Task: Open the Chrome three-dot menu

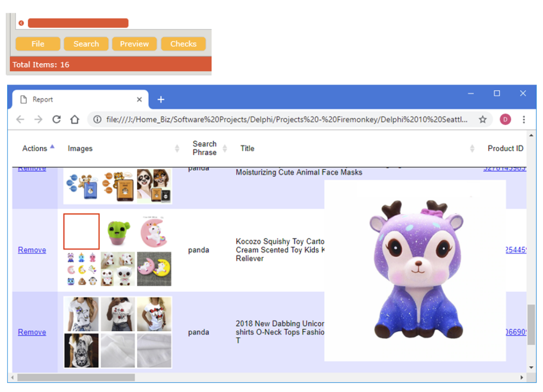Action: point(524,119)
